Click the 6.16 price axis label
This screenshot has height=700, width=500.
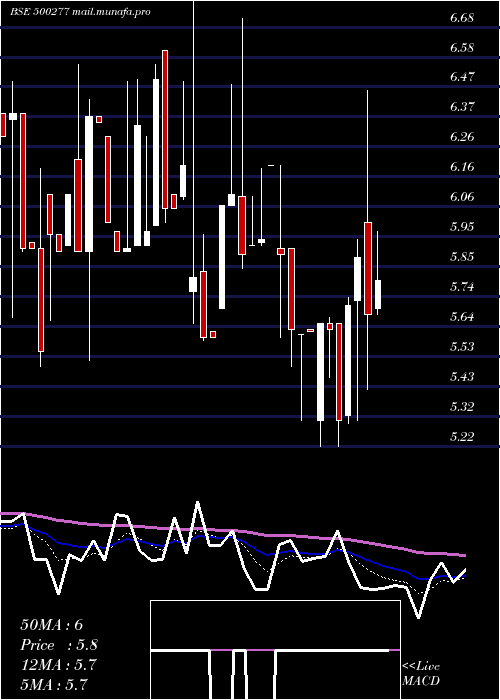[x=462, y=167]
